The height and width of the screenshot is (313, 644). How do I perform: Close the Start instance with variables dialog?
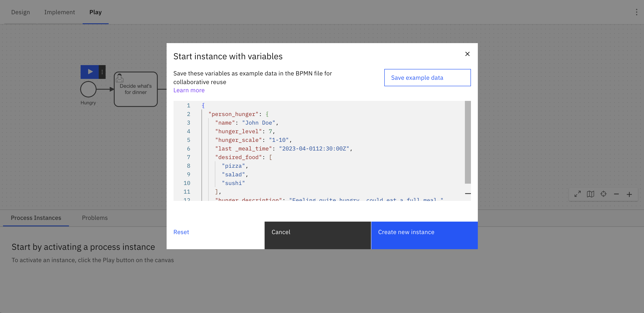click(x=467, y=54)
